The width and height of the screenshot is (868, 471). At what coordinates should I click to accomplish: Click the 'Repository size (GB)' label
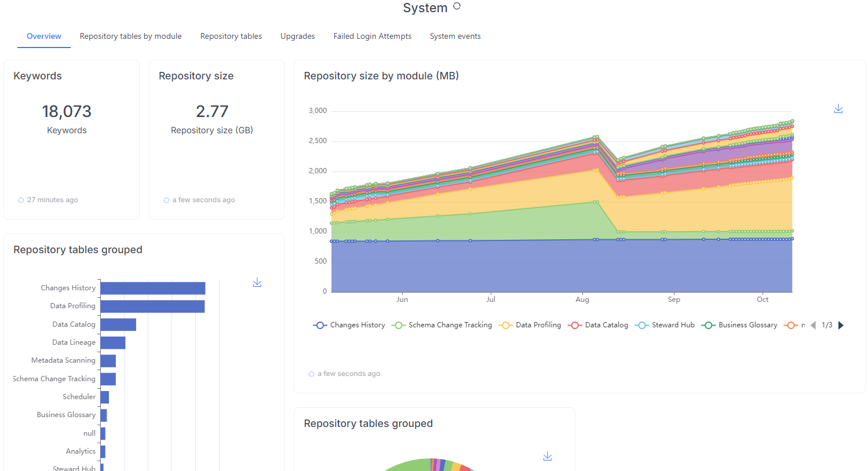[x=212, y=130]
